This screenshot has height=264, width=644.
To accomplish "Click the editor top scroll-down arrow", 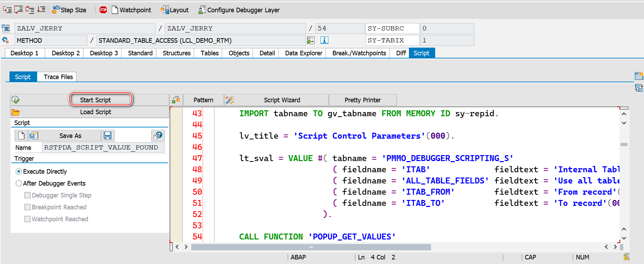I will (624, 123).
